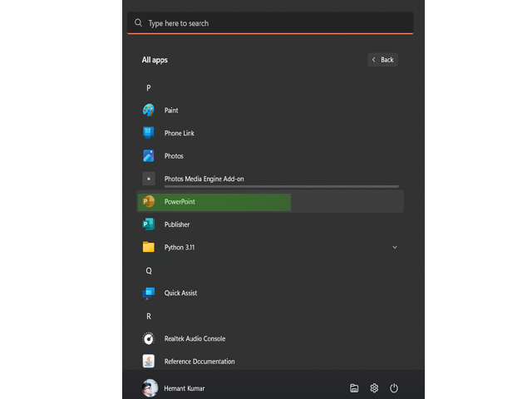Click the 'Type here to search' field
The height and width of the screenshot is (399, 532).
(270, 23)
